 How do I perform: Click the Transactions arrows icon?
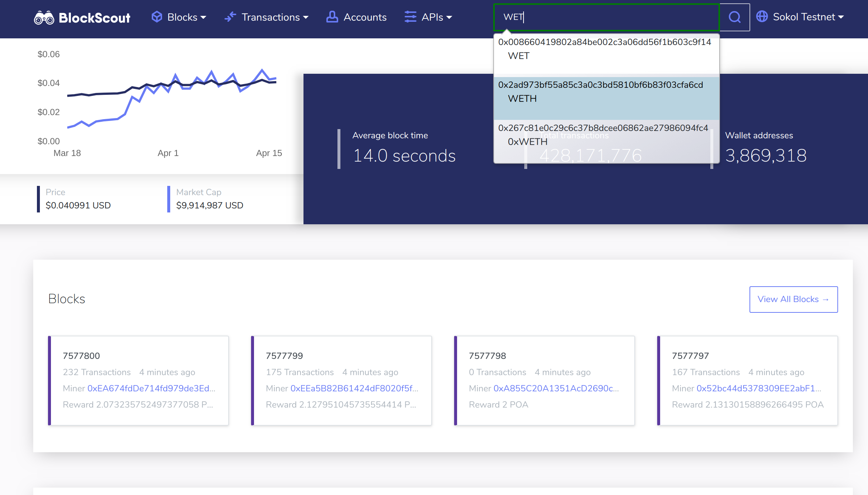pos(230,17)
